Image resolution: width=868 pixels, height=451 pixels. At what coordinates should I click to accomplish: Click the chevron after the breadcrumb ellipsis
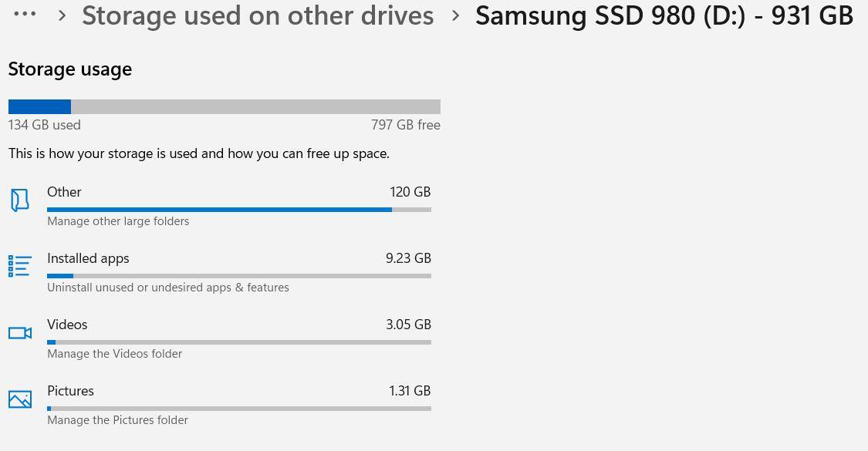pyautogui.click(x=62, y=15)
